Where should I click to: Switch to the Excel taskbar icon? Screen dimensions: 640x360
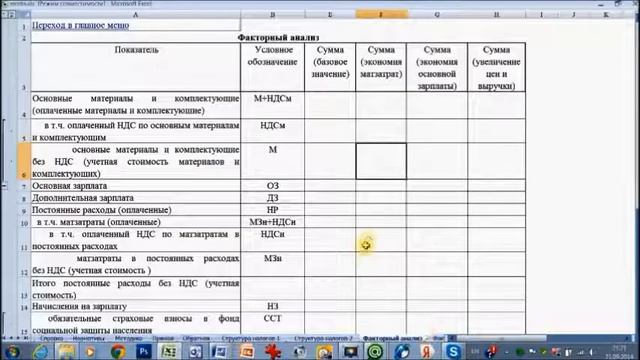click(169, 351)
